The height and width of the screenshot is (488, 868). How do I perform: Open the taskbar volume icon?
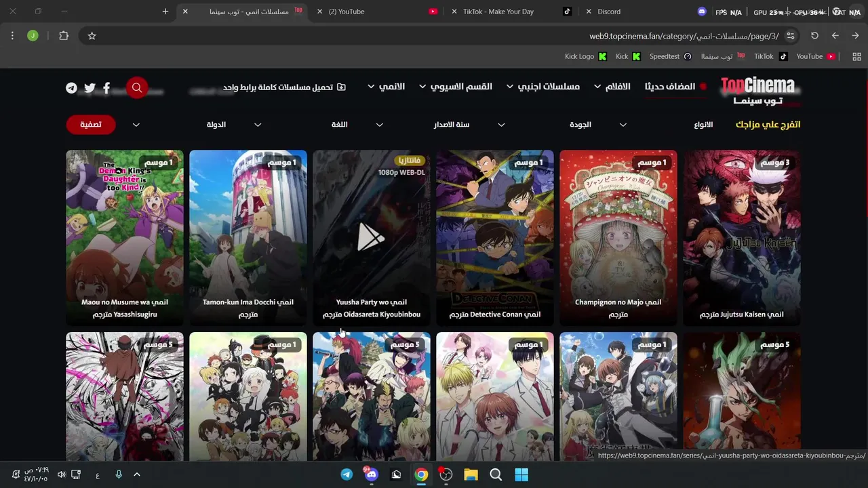pyautogui.click(x=61, y=474)
